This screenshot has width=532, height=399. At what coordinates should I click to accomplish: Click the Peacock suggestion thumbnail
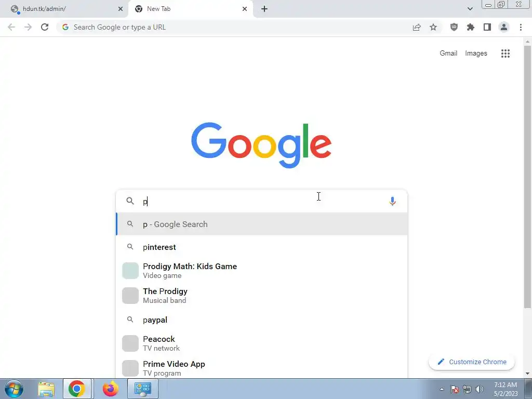tap(130, 343)
